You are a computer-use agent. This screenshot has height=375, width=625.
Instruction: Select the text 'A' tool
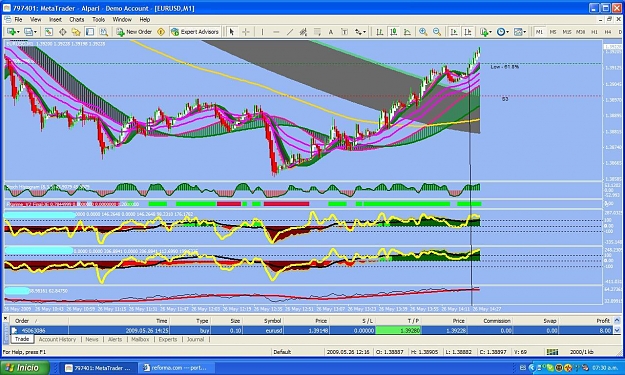point(330,32)
